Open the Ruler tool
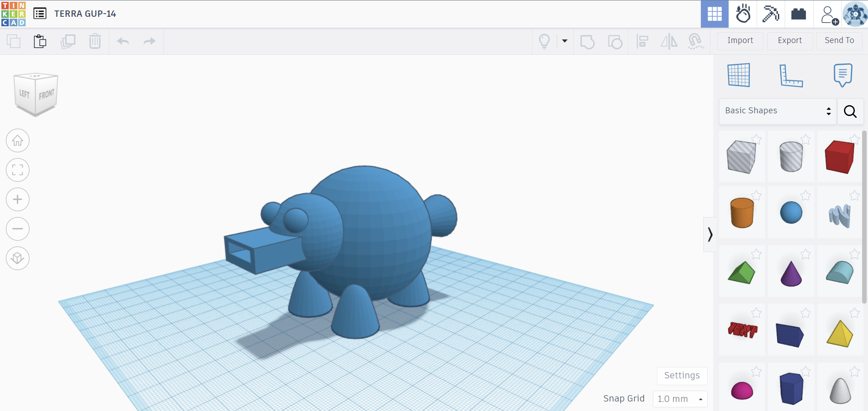The width and height of the screenshot is (868, 411). pos(791,75)
